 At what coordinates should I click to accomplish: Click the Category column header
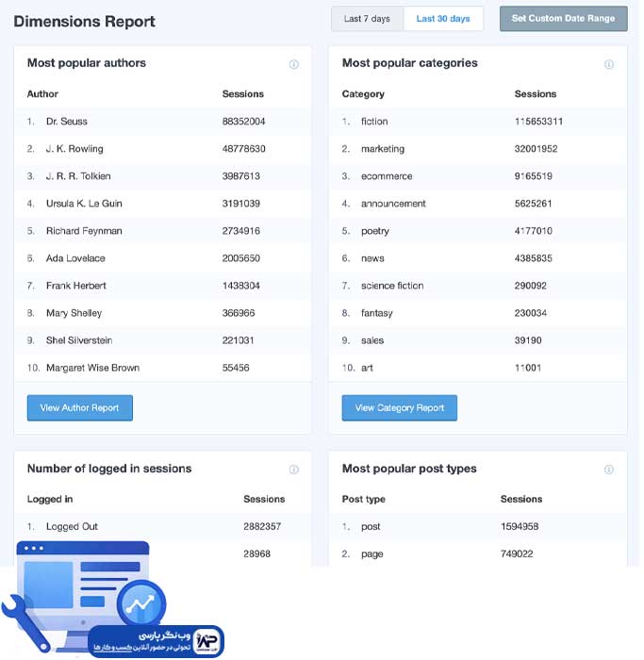tap(363, 94)
